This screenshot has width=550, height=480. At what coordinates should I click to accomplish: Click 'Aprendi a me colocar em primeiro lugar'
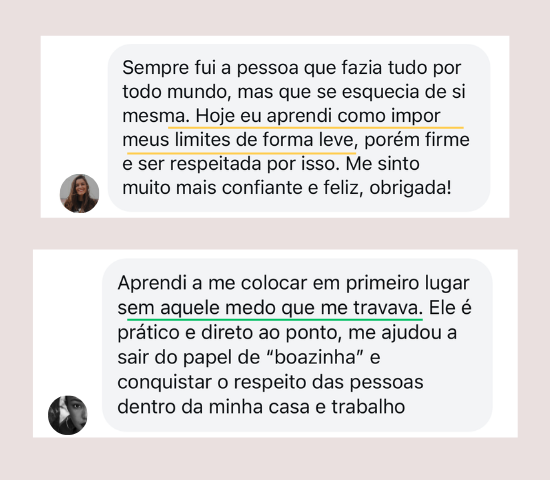293,283
